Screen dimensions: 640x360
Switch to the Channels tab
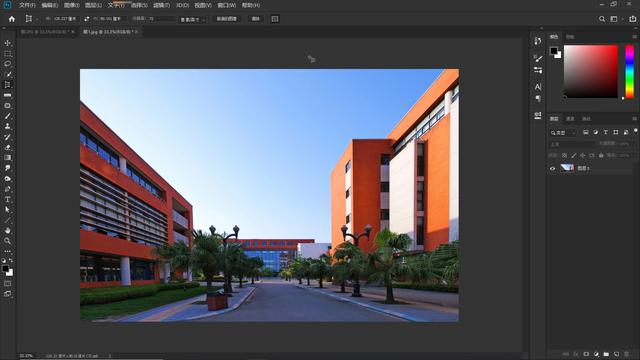(x=570, y=119)
